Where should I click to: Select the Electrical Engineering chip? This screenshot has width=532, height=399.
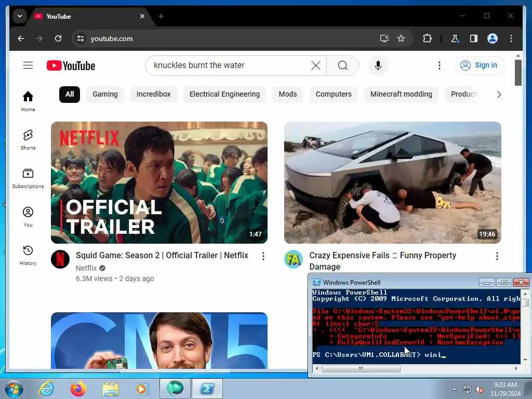[224, 95]
